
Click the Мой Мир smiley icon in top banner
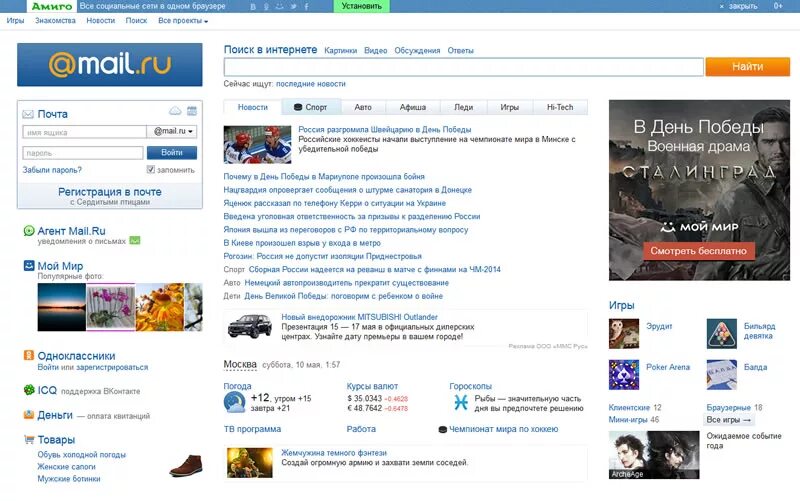coord(280,7)
